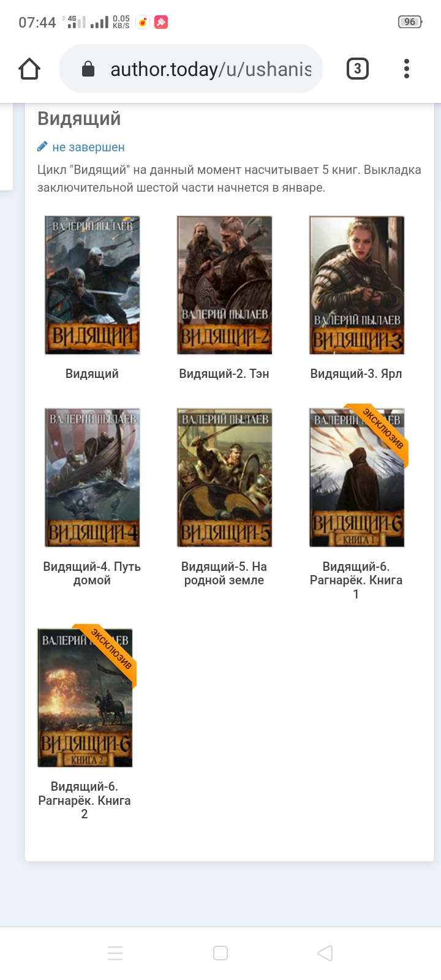Open the browser three-dot menu
Viewport: 441px width, 980px height.
[x=407, y=69]
